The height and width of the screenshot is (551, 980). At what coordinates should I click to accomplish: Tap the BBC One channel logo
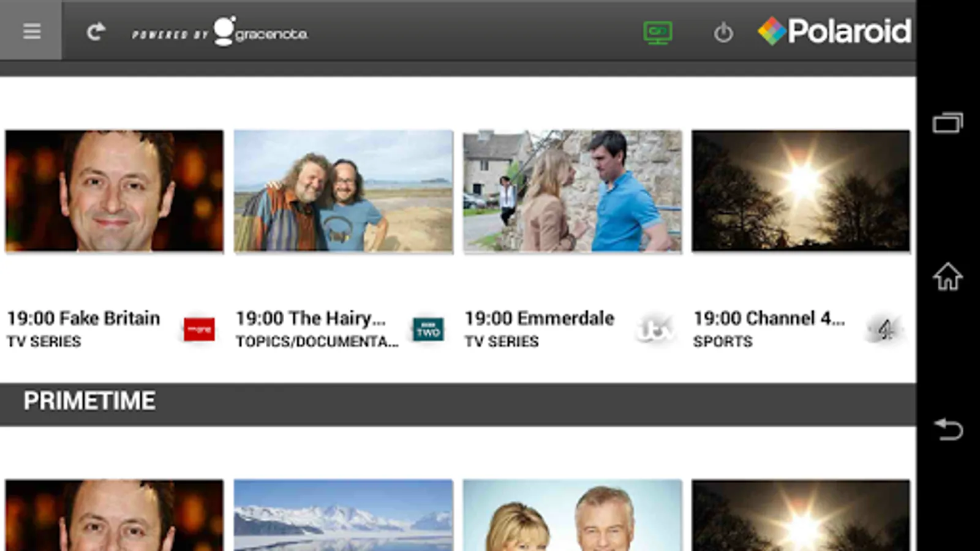pos(199,329)
